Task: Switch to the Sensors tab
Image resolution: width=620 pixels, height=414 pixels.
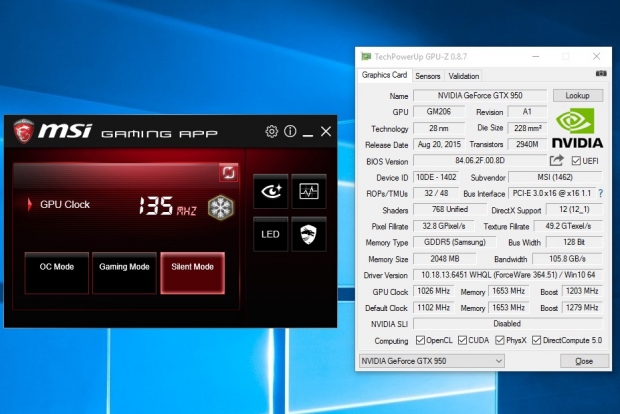Action: [x=428, y=76]
